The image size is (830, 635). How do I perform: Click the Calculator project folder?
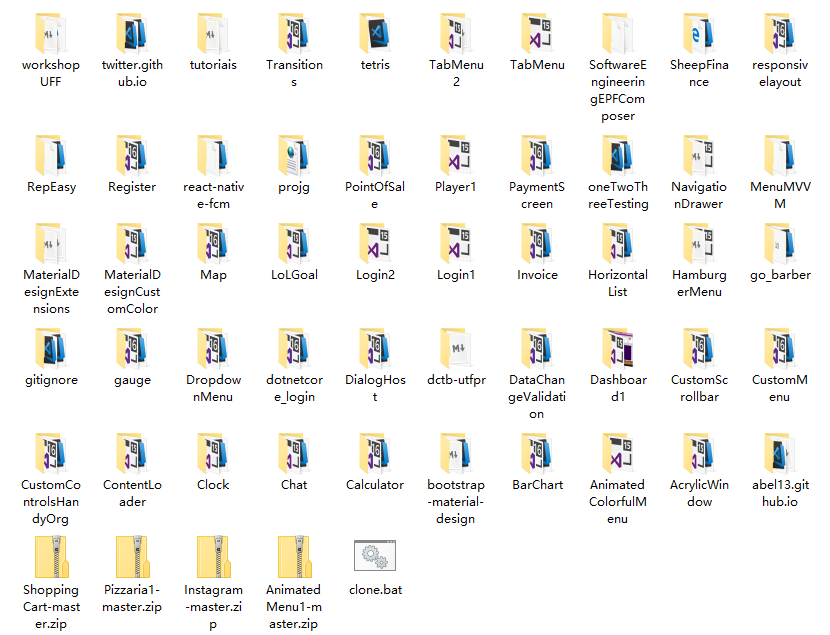point(375,453)
